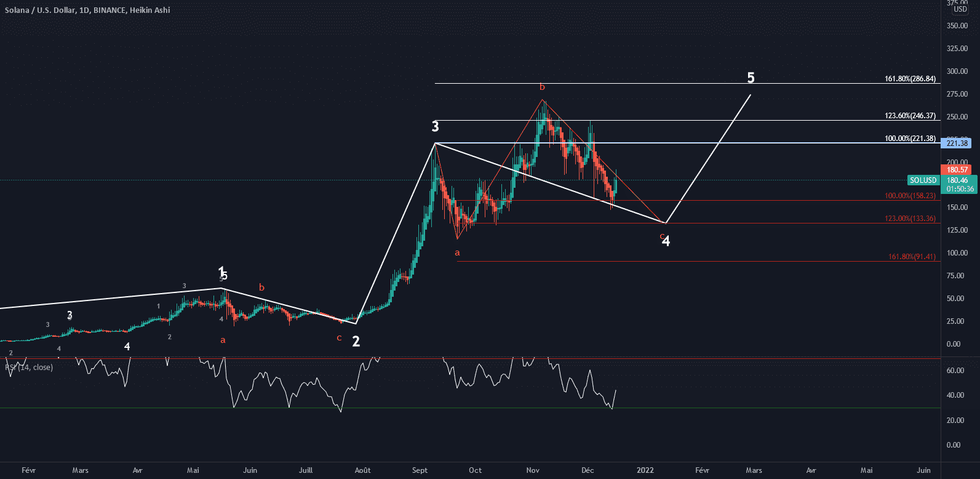Click the red c label beside white wave 2
This screenshot has height=479, width=980.
[x=339, y=338]
